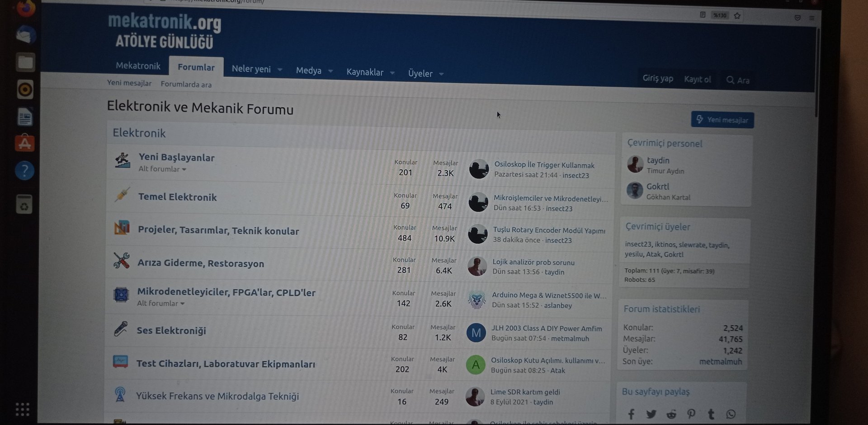Viewport: 868px width, 425px height.
Task: Open the Ubuntu Help dock icon
Action: [x=25, y=171]
